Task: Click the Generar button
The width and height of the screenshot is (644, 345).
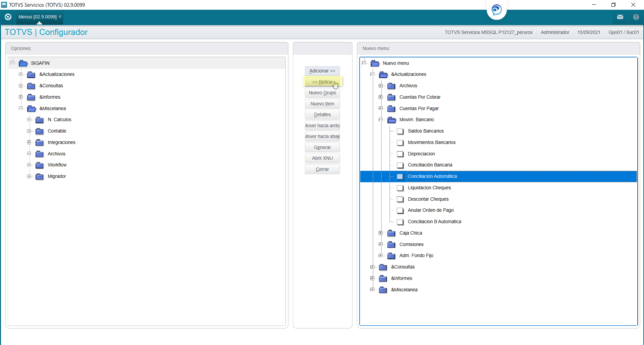Action: (x=322, y=147)
